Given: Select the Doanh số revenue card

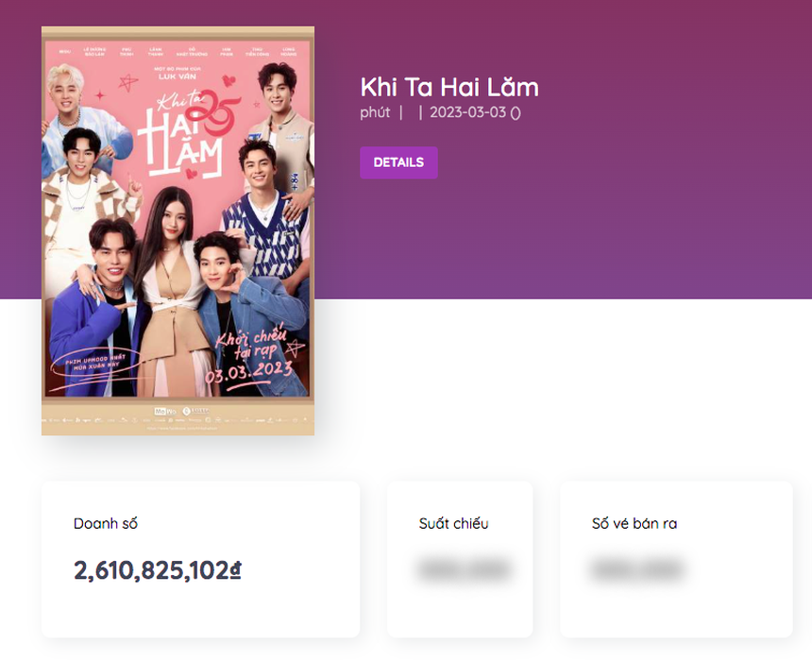Looking at the screenshot, I should pos(199,559).
